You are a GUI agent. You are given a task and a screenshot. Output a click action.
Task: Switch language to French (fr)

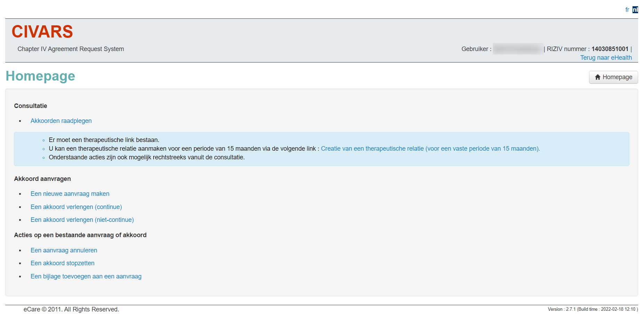pos(627,10)
